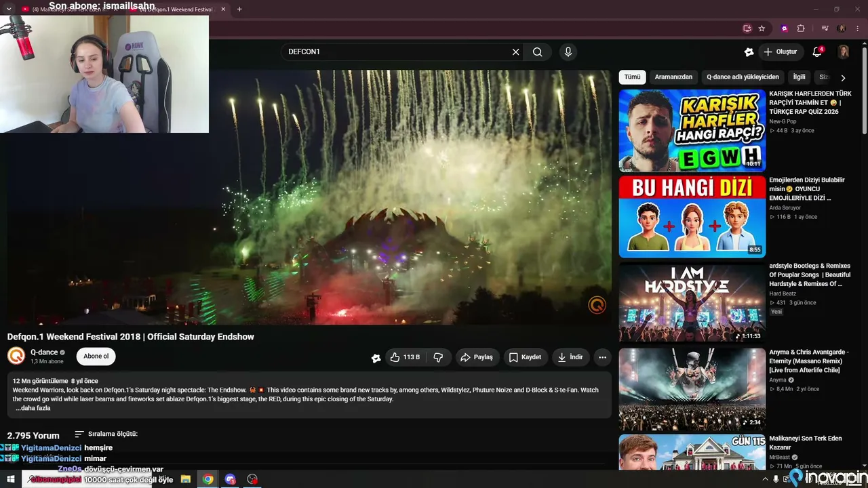Open YouTube notifications bell
Viewport: 868px width, 488px height.
pos(817,52)
